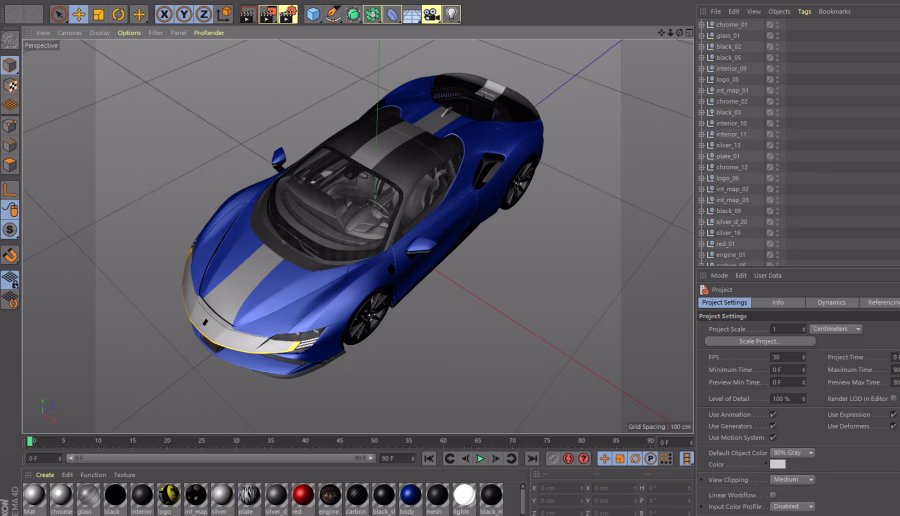Screen dimensions: 900x516
Task: Toggle the Z axis lock
Action: coord(204,14)
